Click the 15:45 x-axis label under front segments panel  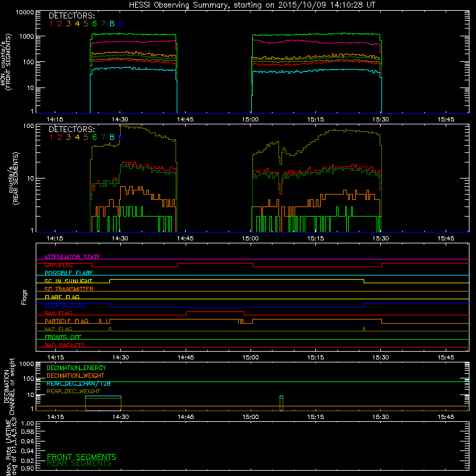(446, 120)
